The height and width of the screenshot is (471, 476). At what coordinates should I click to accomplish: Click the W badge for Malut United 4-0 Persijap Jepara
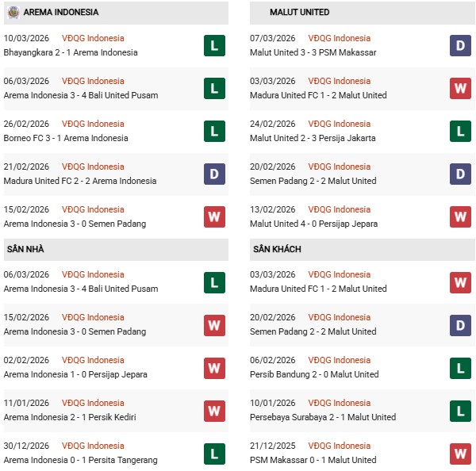[460, 216]
